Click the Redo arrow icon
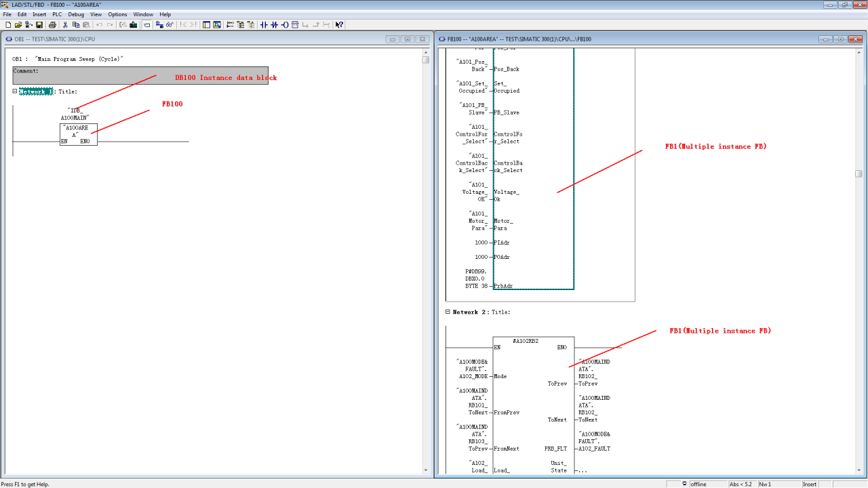The width and height of the screenshot is (868, 488). click(x=110, y=24)
